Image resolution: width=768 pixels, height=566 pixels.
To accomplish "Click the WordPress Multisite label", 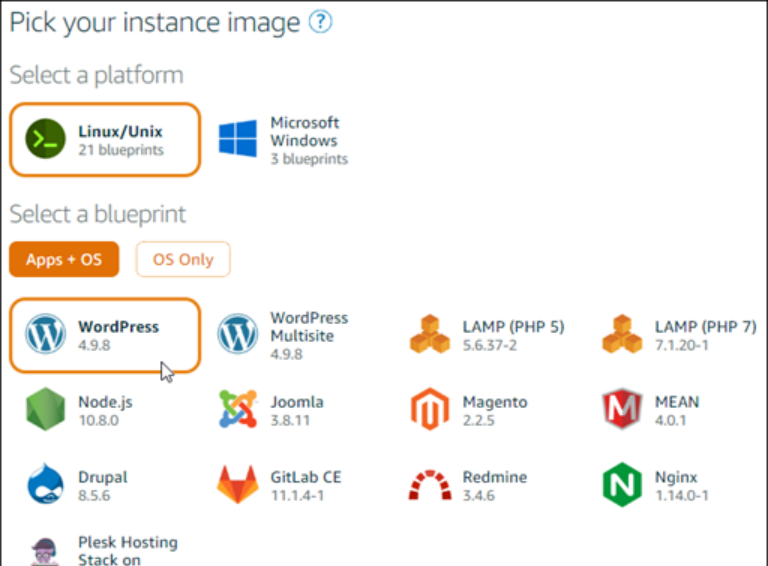I will click(310, 327).
